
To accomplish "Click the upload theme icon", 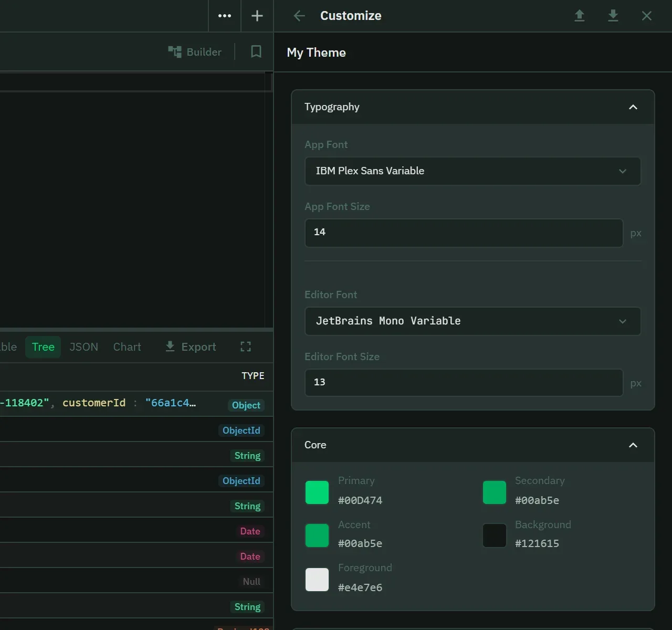I will tap(580, 16).
